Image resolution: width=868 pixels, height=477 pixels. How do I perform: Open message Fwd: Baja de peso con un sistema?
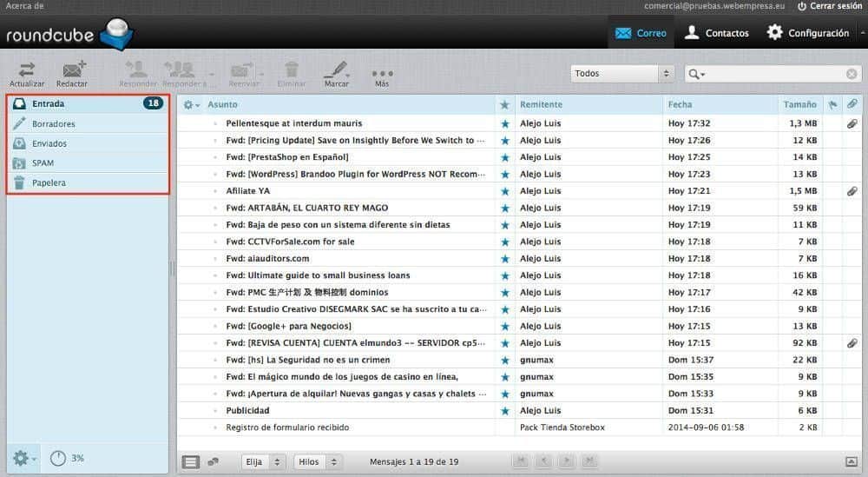tap(338, 225)
